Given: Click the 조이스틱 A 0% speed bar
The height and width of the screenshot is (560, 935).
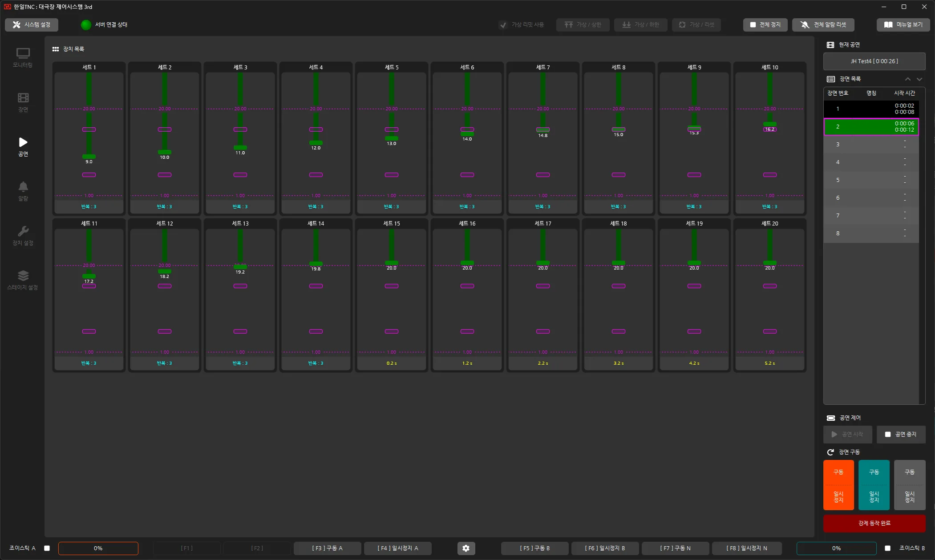Looking at the screenshot, I should (98, 548).
